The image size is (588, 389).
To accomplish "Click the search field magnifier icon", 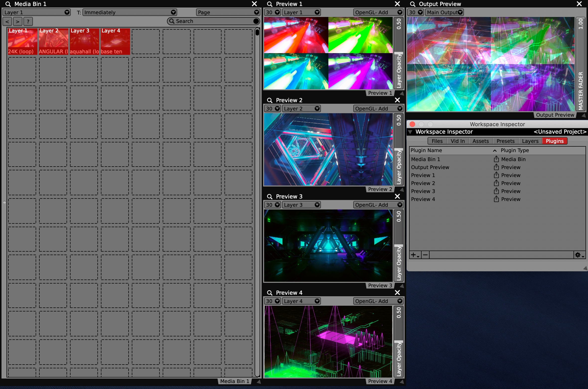I will (x=172, y=21).
